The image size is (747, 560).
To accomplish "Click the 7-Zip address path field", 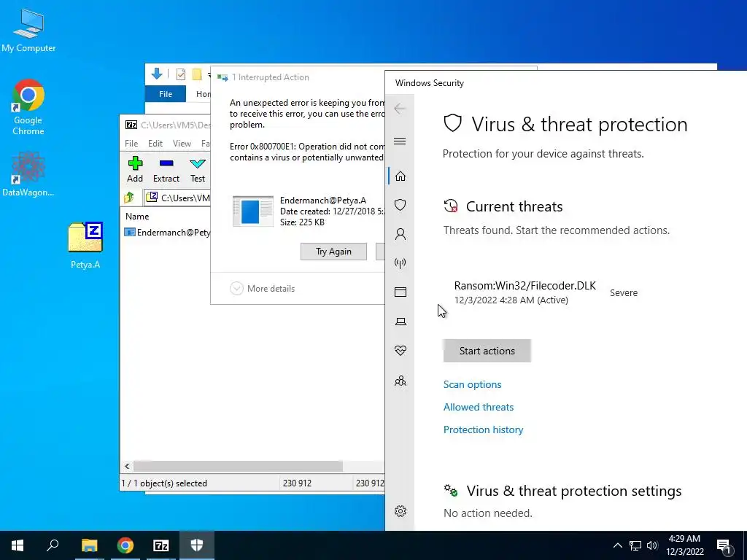I will 178,198.
